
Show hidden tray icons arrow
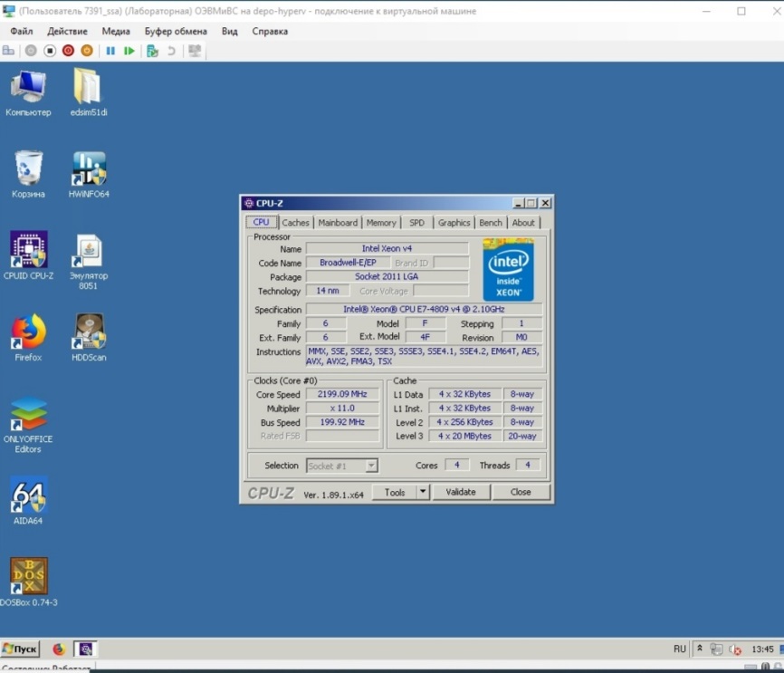[700, 649]
